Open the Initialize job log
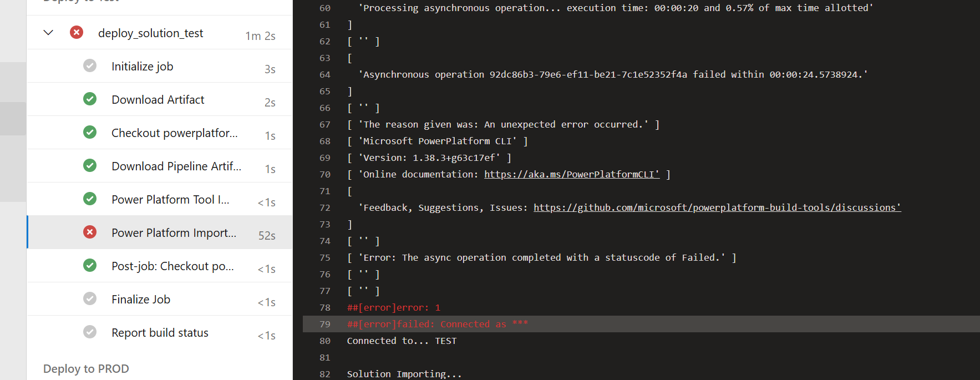 [x=142, y=65]
